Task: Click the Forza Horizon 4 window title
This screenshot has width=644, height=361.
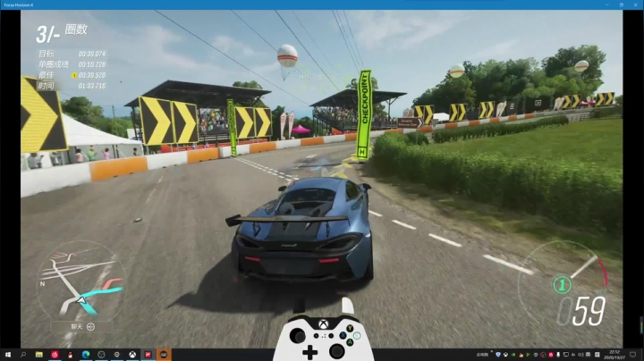Action: pyautogui.click(x=19, y=5)
